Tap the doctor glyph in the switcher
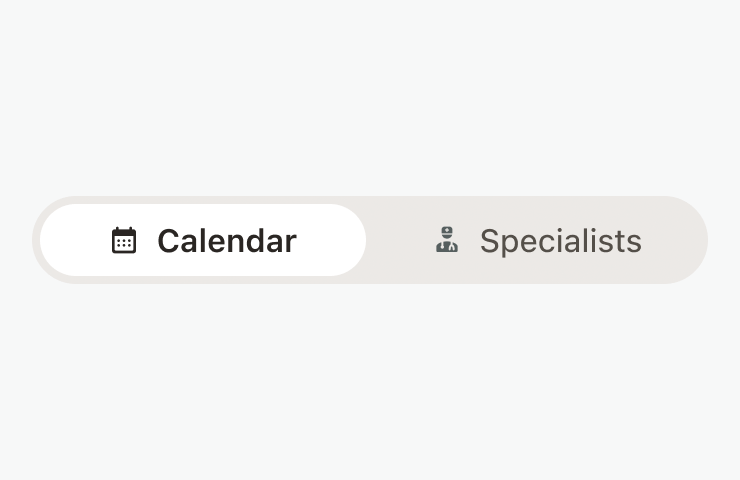 (x=447, y=241)
